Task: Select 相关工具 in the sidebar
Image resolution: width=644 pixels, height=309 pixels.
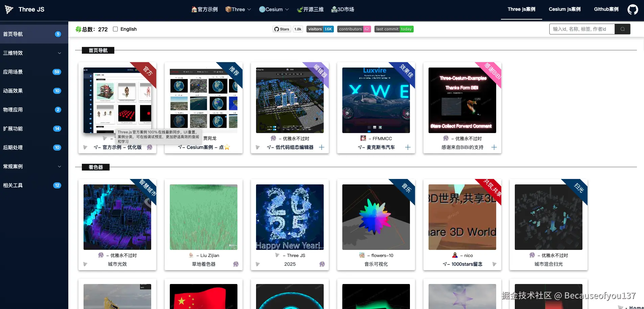Action: click(34, 185)
